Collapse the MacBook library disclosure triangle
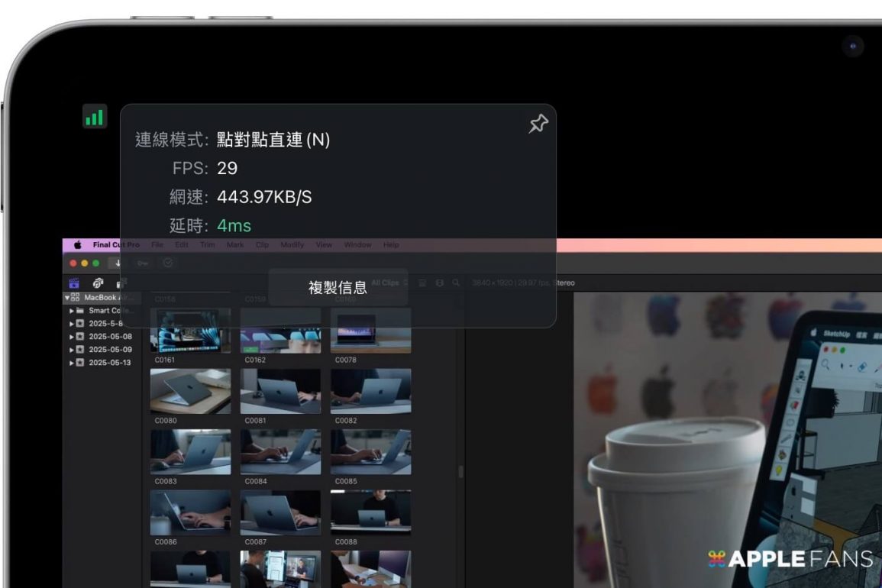This screenshot has width=882, height=588. pos(67,298)
